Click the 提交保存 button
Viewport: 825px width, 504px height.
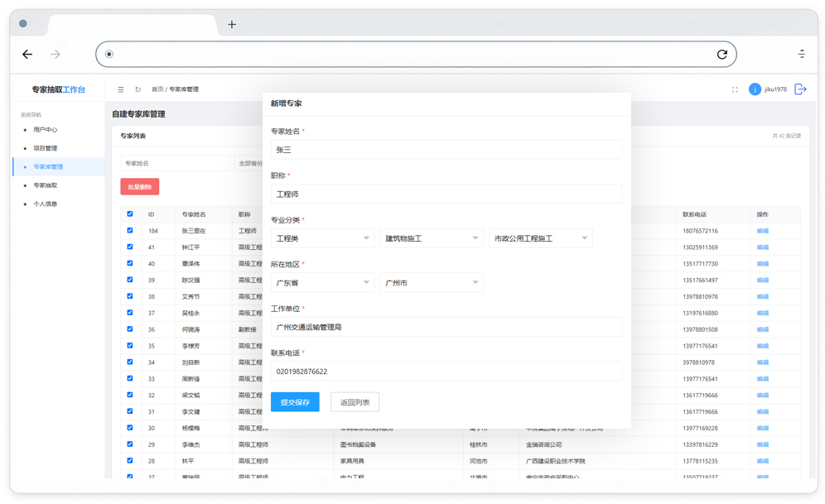click(295, 402)
